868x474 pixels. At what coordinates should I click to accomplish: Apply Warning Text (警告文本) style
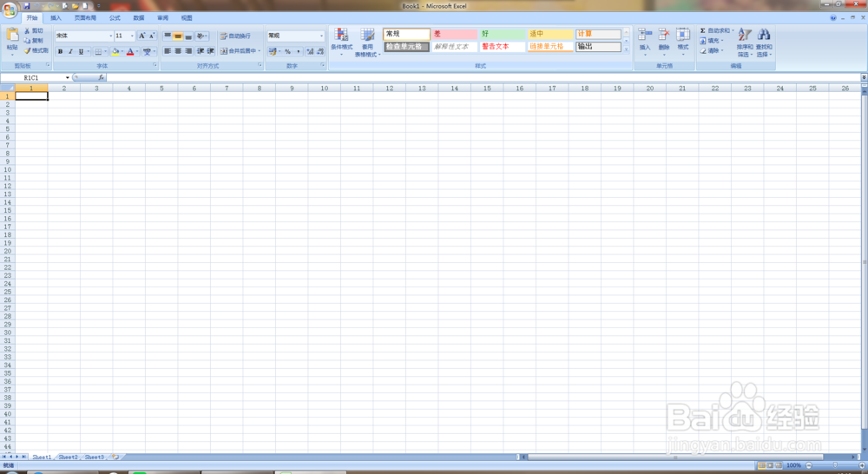(502, 47)
